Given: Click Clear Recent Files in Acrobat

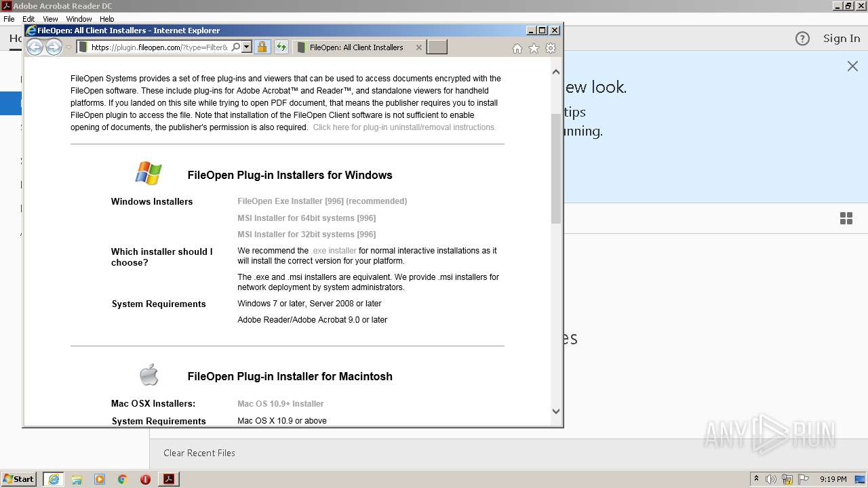Looking at the screenshot, I should click(199, 453).
